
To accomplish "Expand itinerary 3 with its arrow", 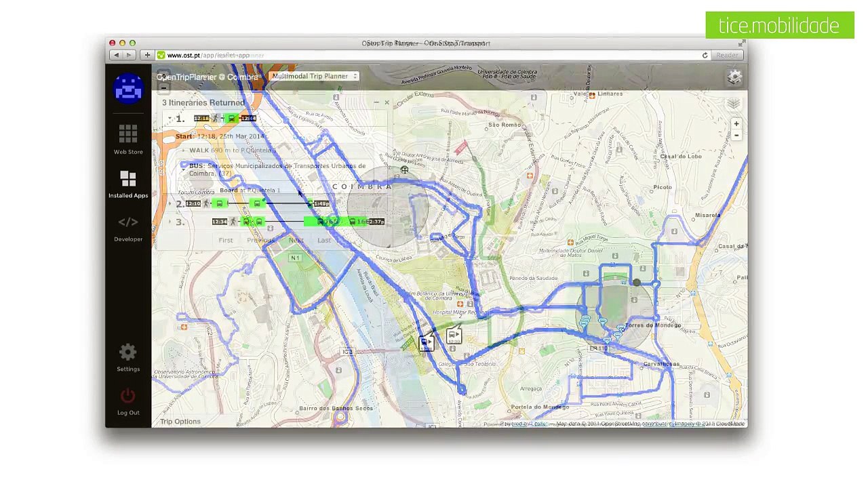I will coord(170,222).
